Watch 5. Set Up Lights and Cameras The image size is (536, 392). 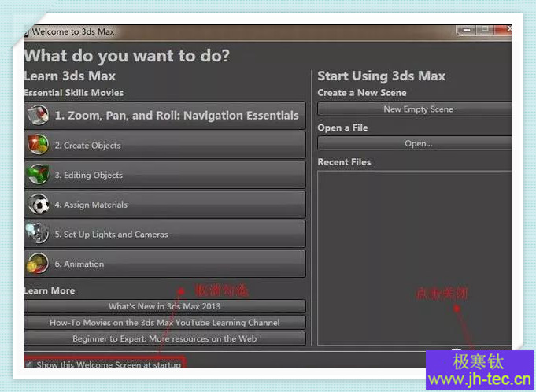(x=164, y=234)
